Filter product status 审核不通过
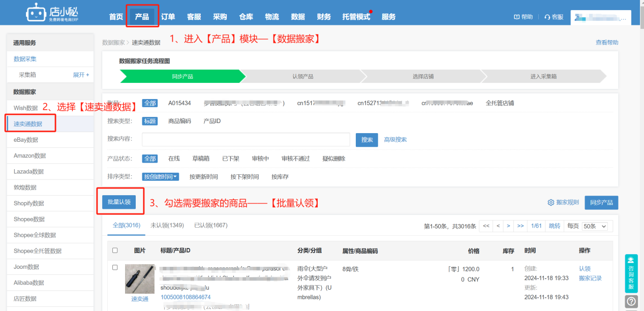Viewport: 644px width, 311px height. click(296, 159)
